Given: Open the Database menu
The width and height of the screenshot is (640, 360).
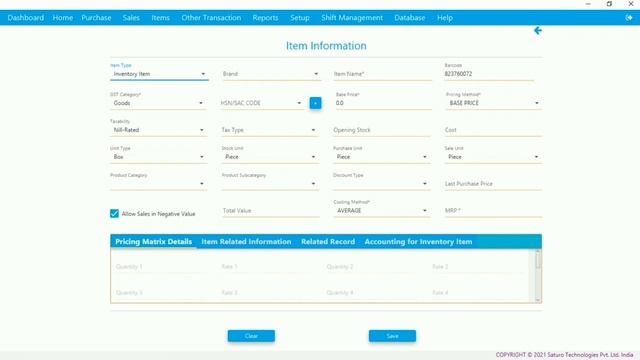Looking at the screenshot, I should (x=410, y=18).
